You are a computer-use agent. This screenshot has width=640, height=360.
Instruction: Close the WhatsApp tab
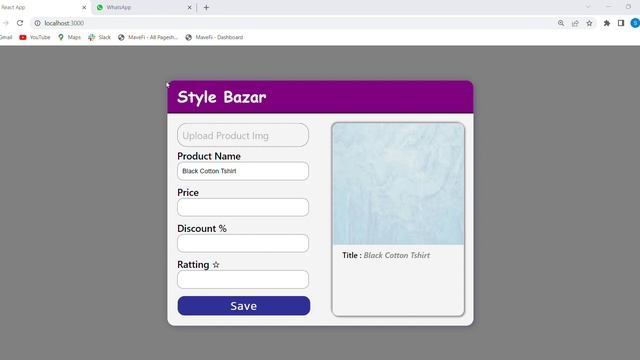coord(189,7)
